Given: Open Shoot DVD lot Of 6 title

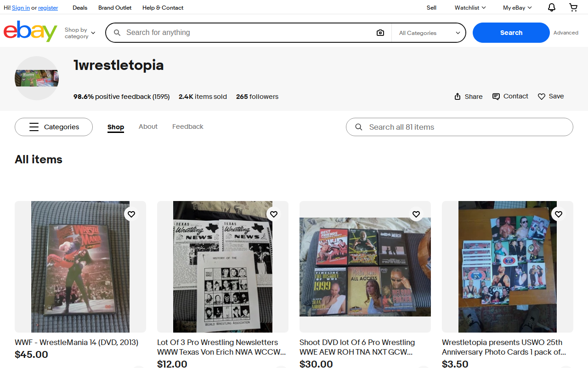Looking at the screenshot, I should coord(357,347).
